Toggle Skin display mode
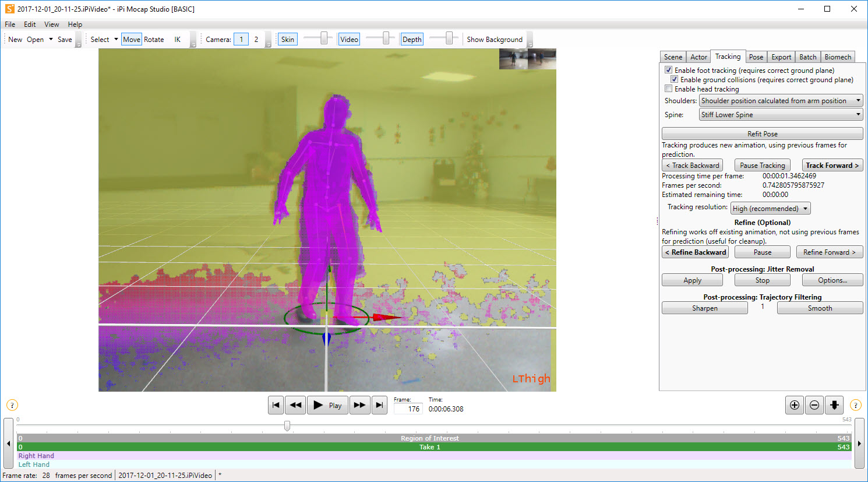Screen dimensions: 868x482 [x=288, y=39]
